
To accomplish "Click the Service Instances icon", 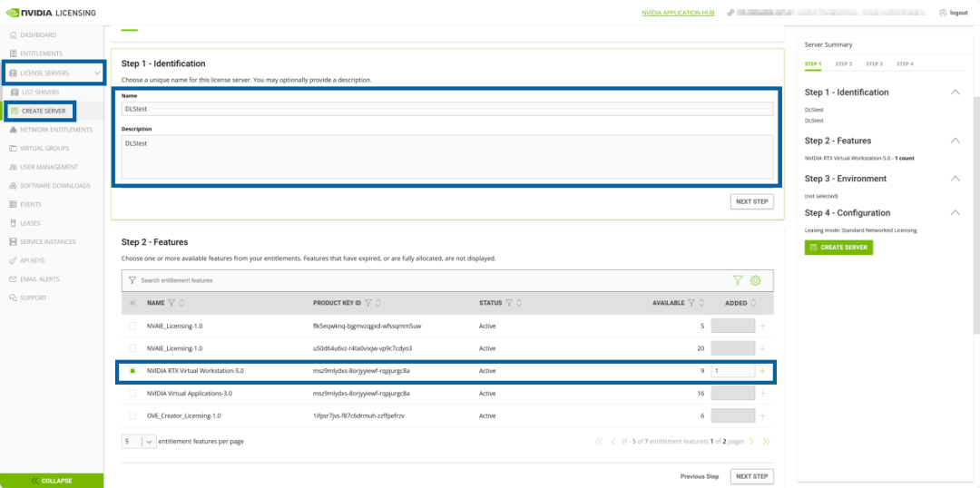I will click(x=13, y=242).
